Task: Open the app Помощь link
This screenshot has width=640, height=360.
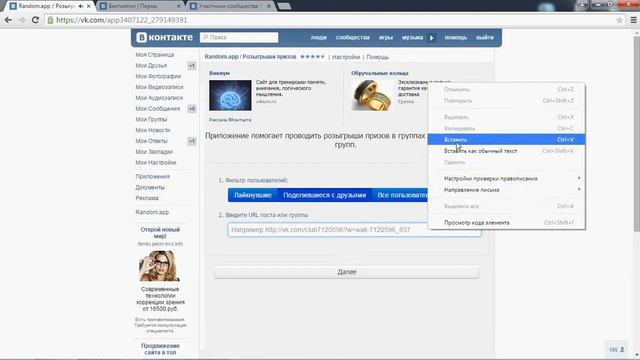Action: click(x=377, y=57)
